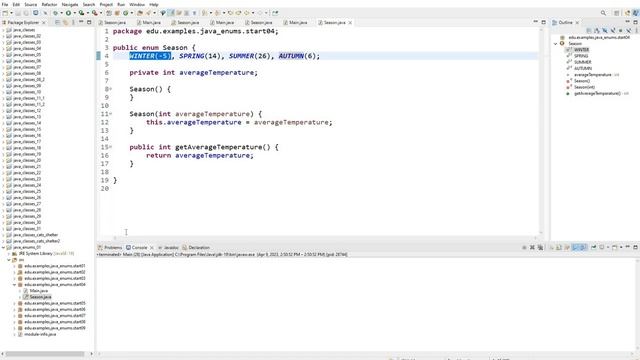Click the Back navigation toolbar arrow
Screen dimensions: 640x360
(246, 13)
